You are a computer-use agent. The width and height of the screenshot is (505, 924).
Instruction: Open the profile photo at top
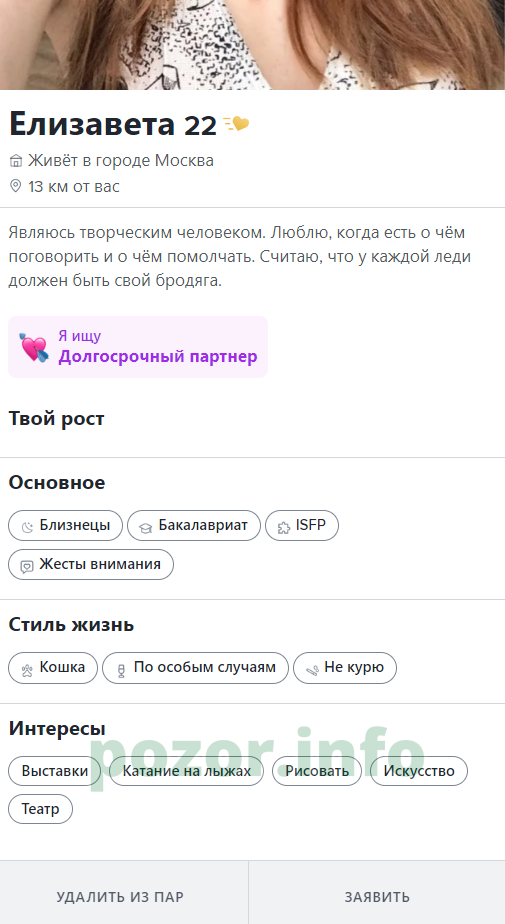pos(252,45)
